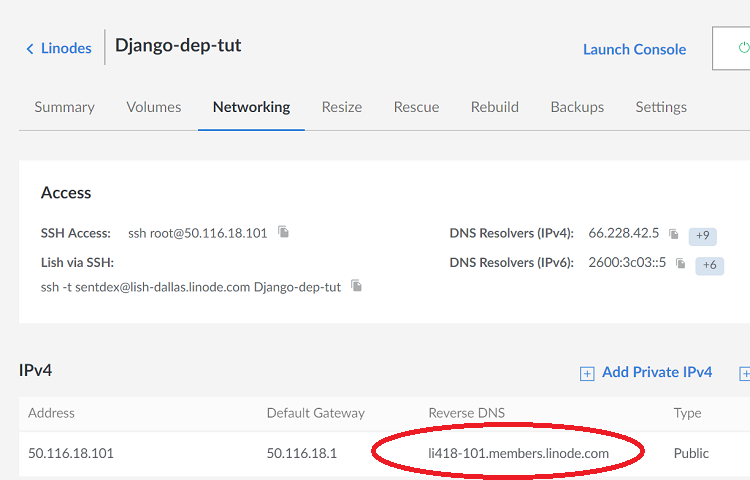Click the Launch Console link

pos(634,49)
